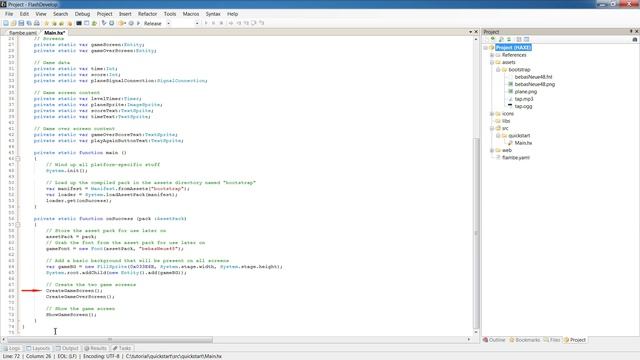Screen dimensions: 640x360
Task: Switch to the flambe.yaml editor tab
Action: click(22, 33)
